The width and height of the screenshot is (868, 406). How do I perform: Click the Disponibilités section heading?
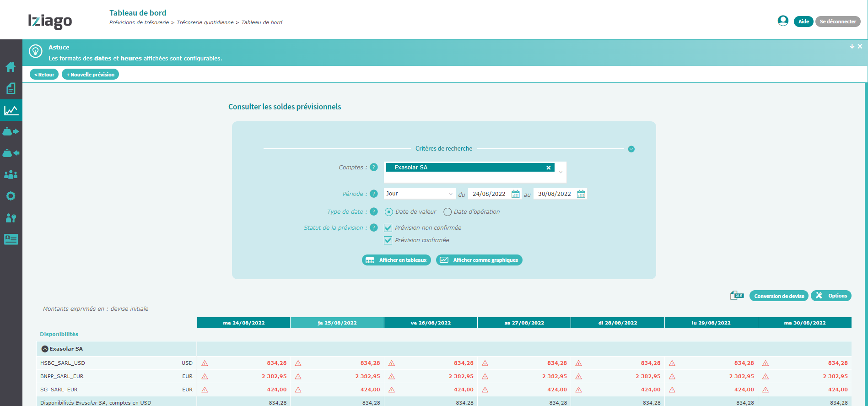59,334
